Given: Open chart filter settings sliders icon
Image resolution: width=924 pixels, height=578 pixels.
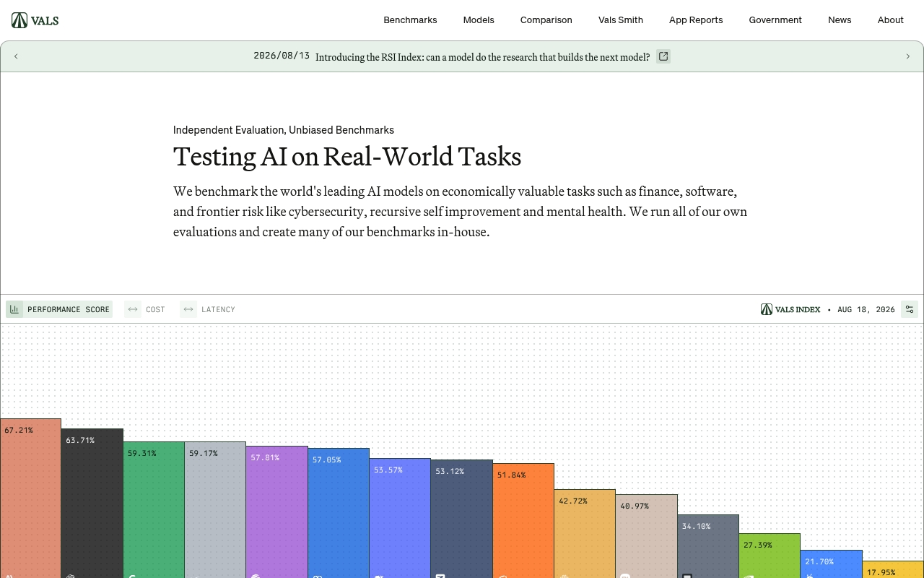Looking at the screenshot, I should coord(910,309).
